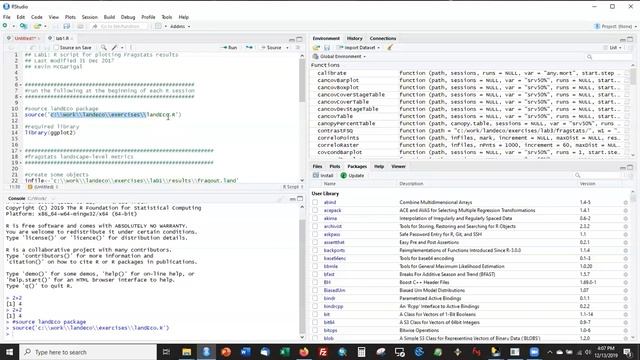
Task: Check the backports package checkbox
Action: pyautogui.click(x=315, y=250)
